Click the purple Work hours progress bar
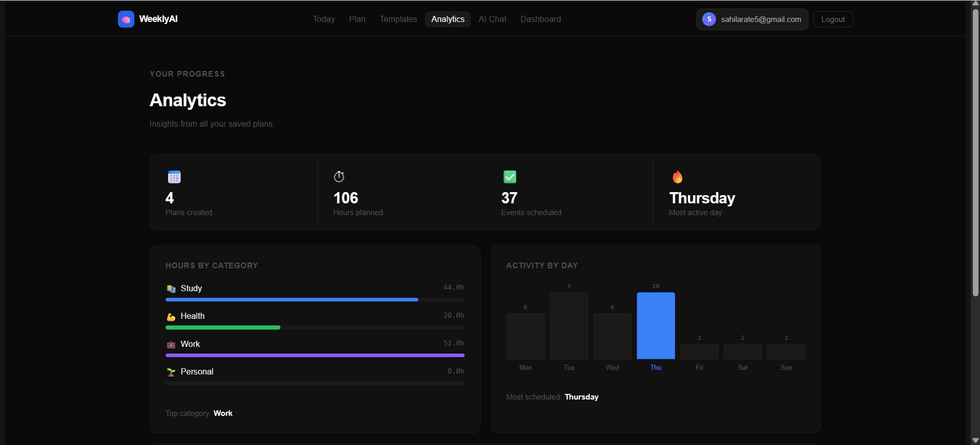This screenshot has height=445, width=980. tap(315, 355)
